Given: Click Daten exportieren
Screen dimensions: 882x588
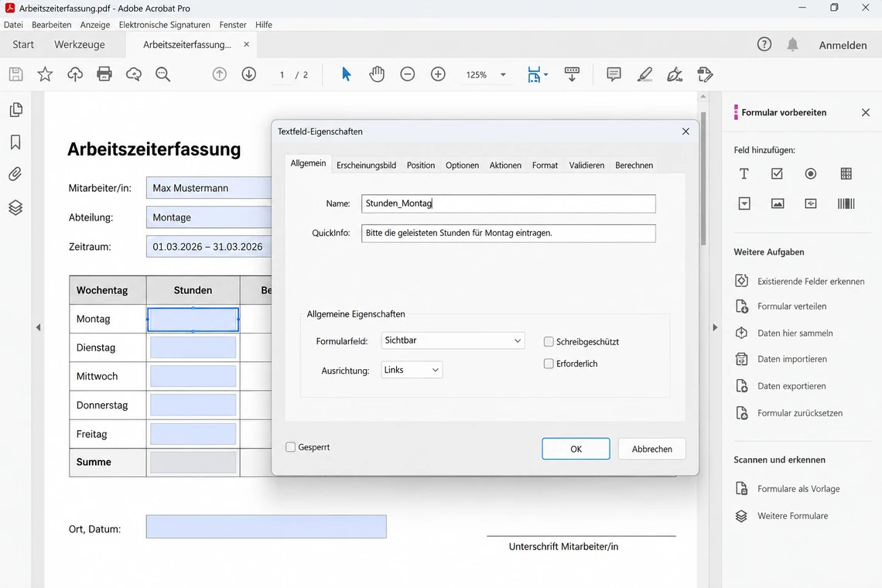Looking at the screenshot, I should [x=781, y=386].
